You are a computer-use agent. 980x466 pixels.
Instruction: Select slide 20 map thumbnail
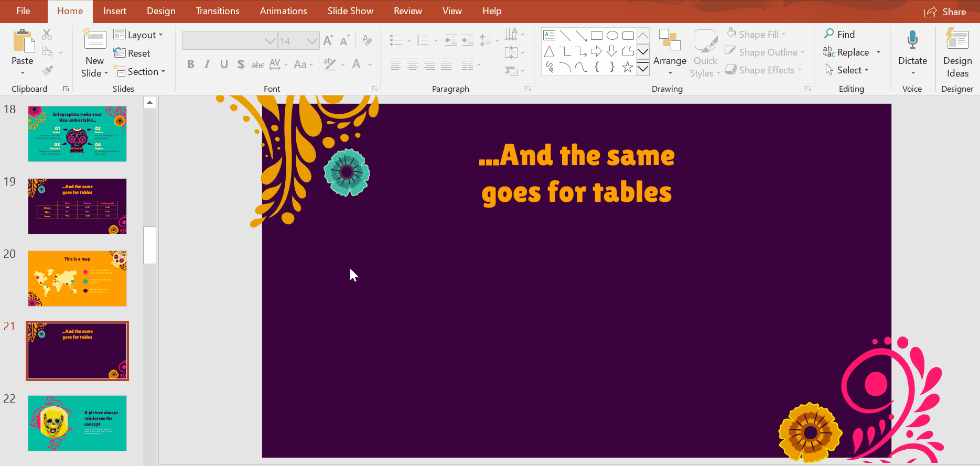[77, 278]
